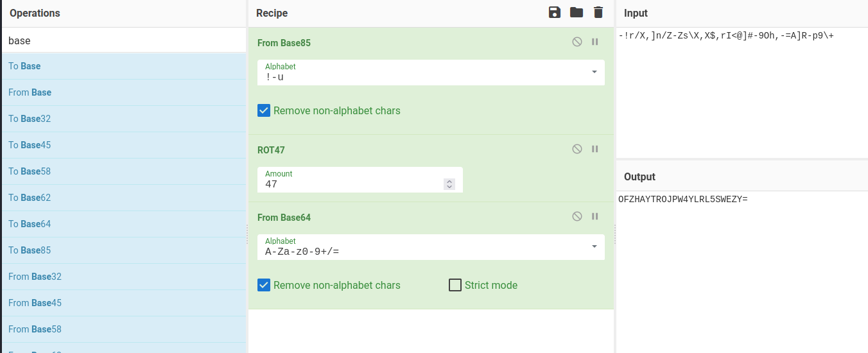Load a recipe via folder icon

tap(577, 13)
